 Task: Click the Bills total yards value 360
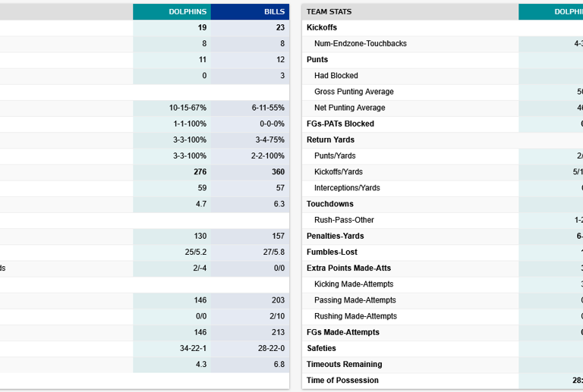(278, 172)
